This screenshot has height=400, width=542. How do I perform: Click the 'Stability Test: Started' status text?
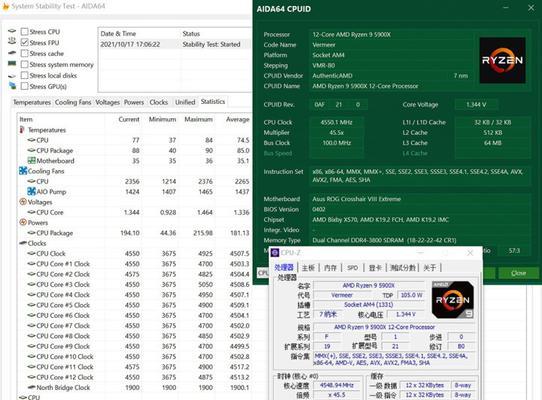point(211,44)
